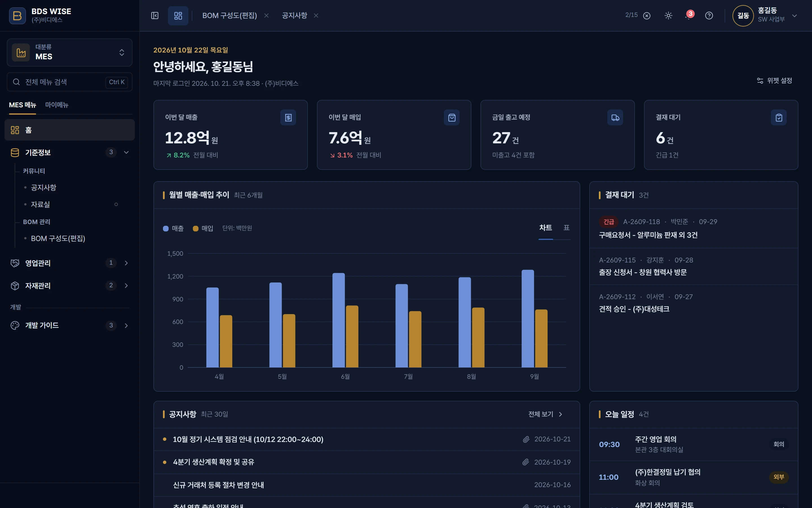812x508 pixels.
Task: Switch chart view to 차트
Action: [546, 228]
